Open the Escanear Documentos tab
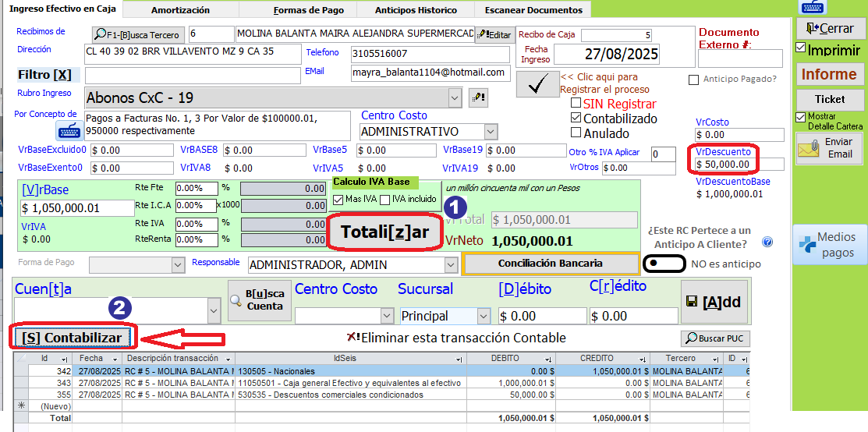Viewport: 868px width, 432px height. (x=533, y=10)
